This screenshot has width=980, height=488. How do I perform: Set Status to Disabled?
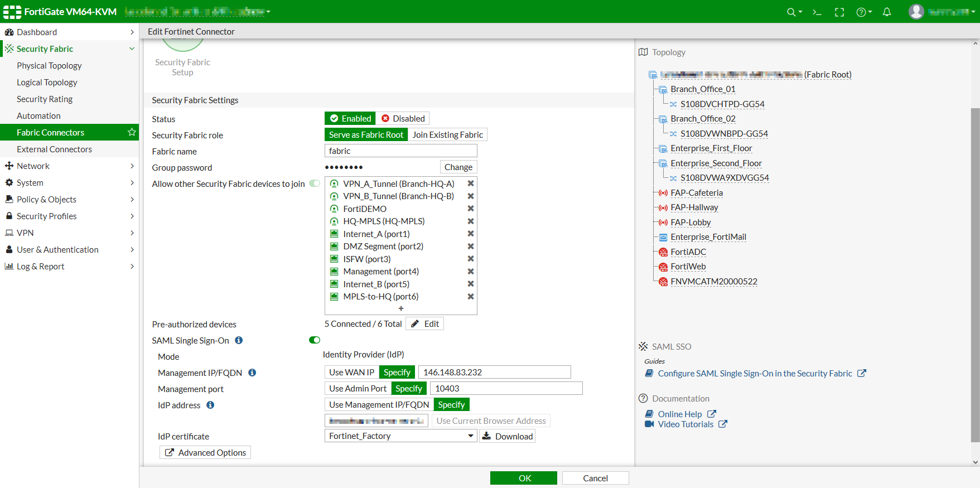pyautogui.click(x=403, y=118)
